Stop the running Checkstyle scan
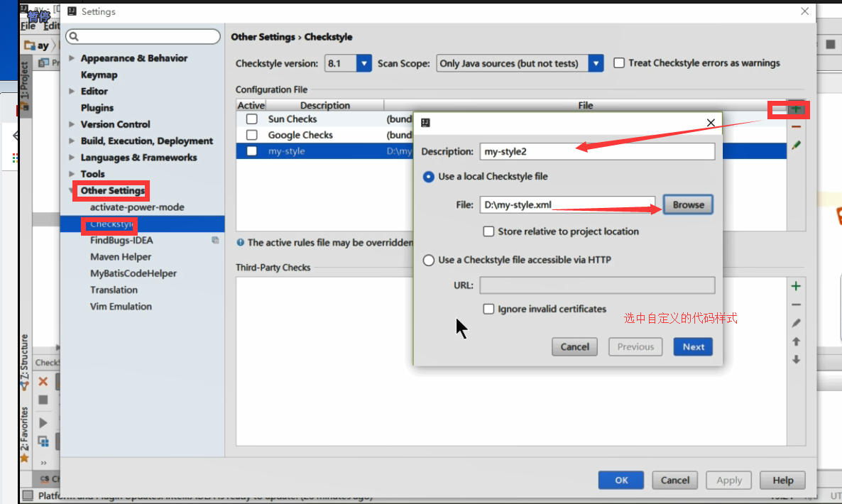The width and height of the screenshot is (842, 504). (43, 400)
